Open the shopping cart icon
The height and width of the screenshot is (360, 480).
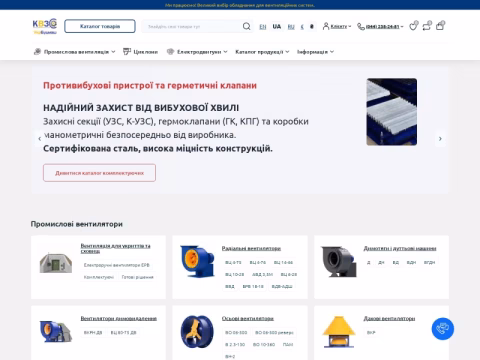440,26
